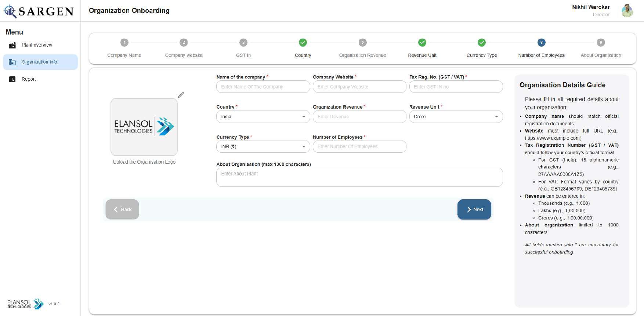The width and height of the screenshot is (644, 316).
Task: Open Plant overview menu item
Action: click(x=37, y=45)
